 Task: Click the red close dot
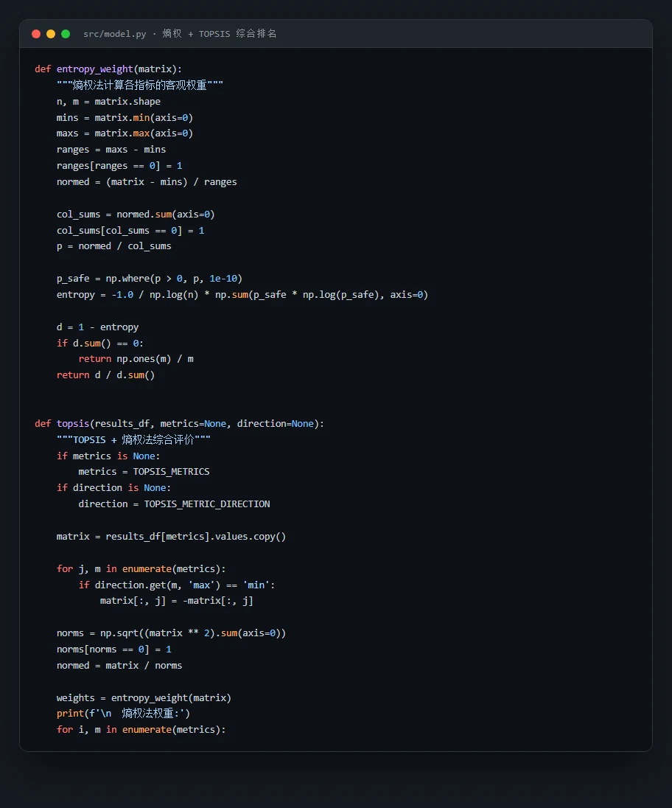[36, 34]
